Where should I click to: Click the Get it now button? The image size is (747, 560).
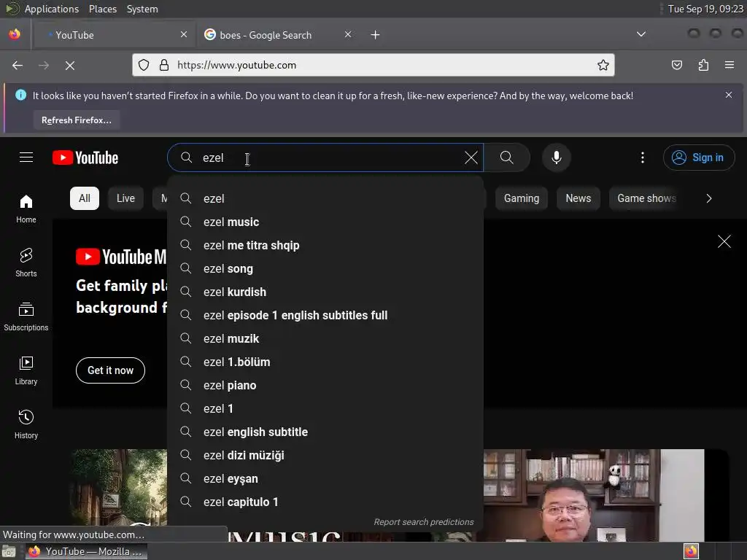point(111,370)
